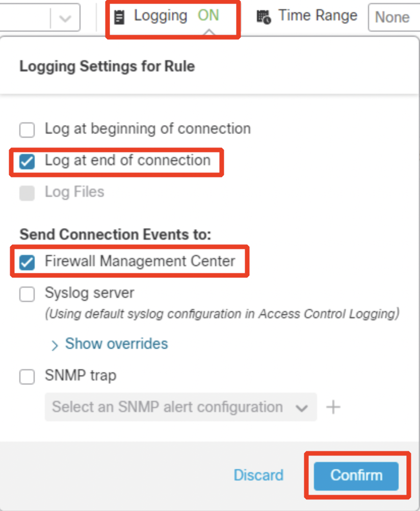This screenshot has width=420, height=511.
Task: Click the Log at end of connection label
Action: tap(127, 160)
